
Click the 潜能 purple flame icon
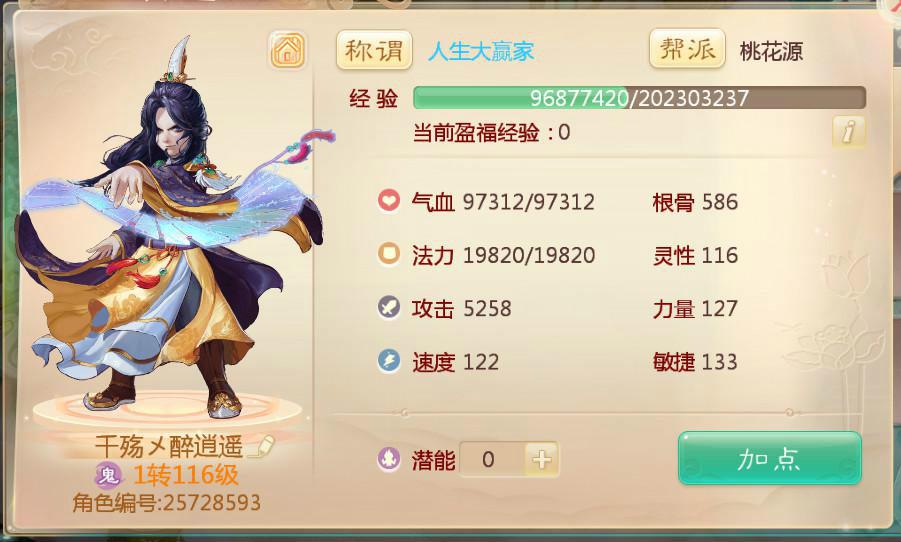pyautogui.click(x=389, y=459)
